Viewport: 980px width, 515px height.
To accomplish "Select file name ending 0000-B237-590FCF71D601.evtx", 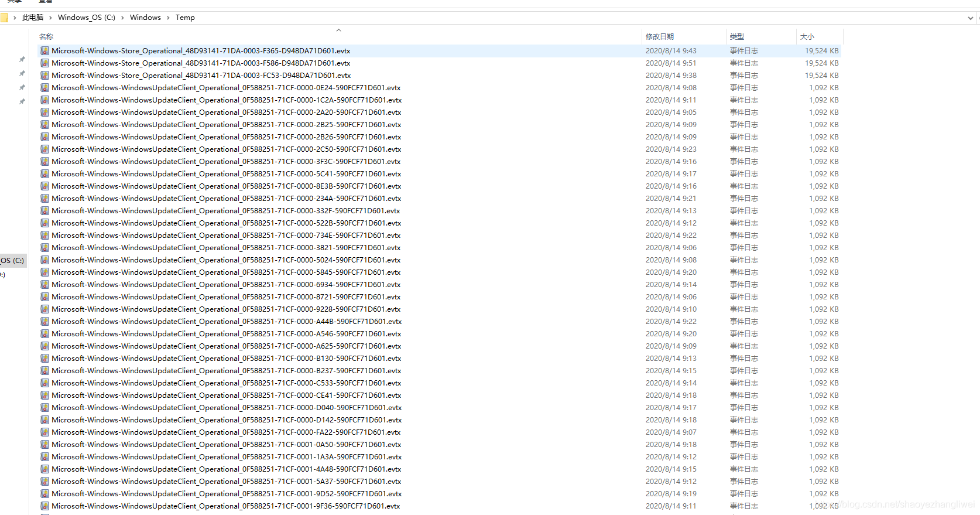I will (227, 371).
